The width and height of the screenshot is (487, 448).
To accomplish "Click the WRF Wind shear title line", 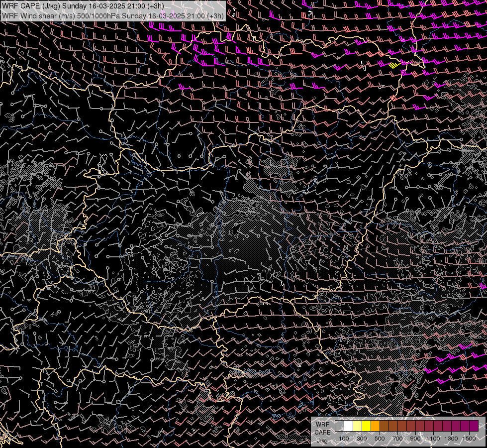I will pyautogui.click(x=113, y=16).
